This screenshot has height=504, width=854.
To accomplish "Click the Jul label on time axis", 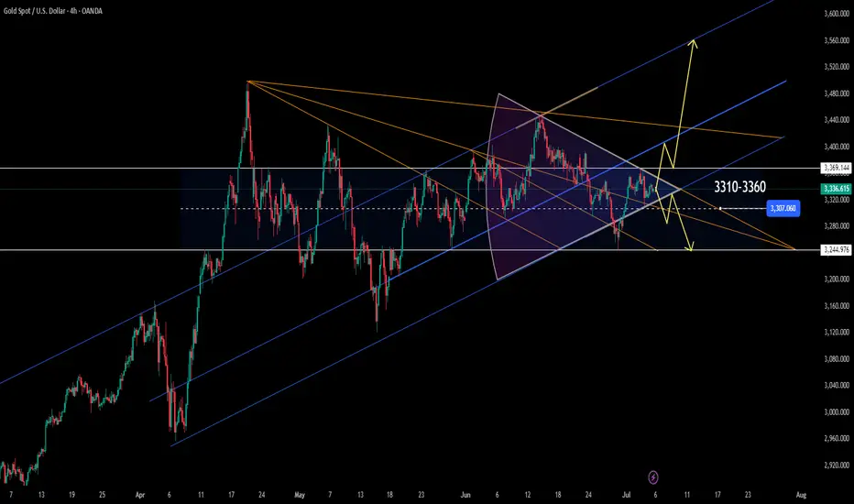I will click(x=627, y=495).
